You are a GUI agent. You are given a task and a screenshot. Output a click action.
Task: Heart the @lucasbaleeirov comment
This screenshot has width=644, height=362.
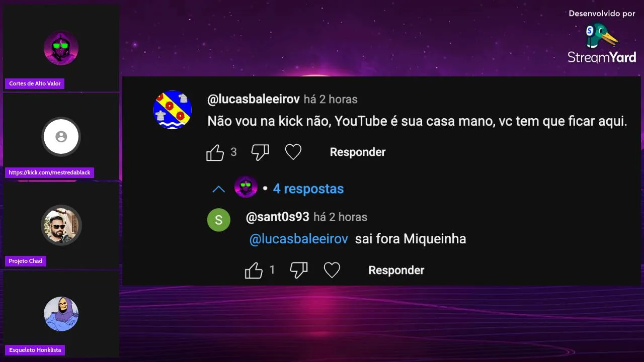tap(293, 152)
